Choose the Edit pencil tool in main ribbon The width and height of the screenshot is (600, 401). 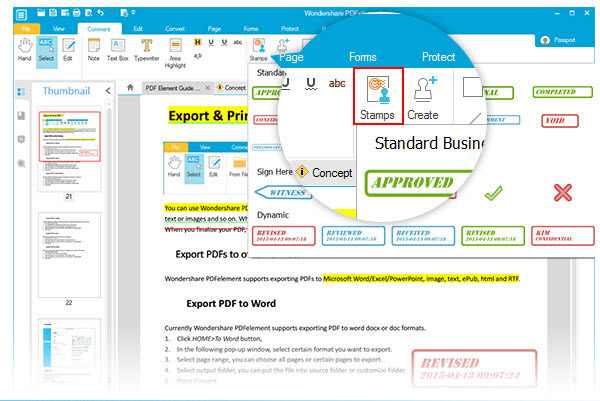pos(68,50)
